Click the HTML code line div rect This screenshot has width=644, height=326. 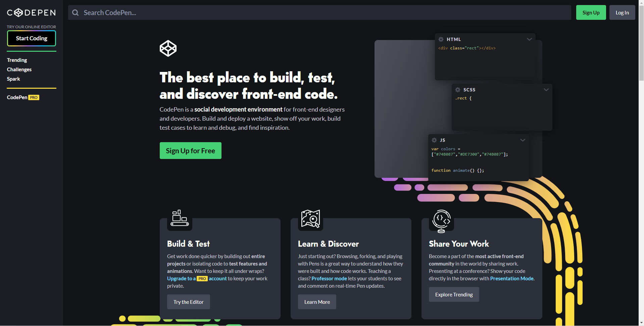click(467, 48)
